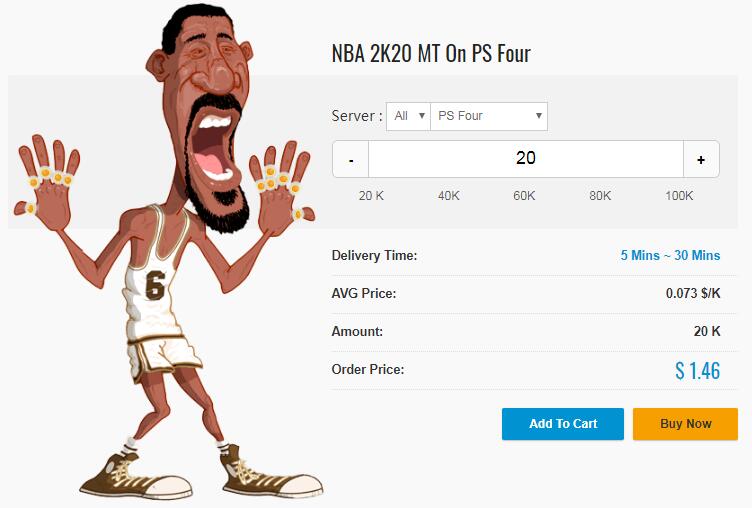The image size is (752, 508).
Task: Click the Add To Cart button
Action: (x=563, y=424)
